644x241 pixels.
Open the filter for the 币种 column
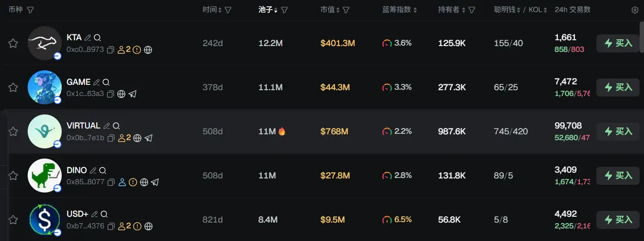[30, 10]
